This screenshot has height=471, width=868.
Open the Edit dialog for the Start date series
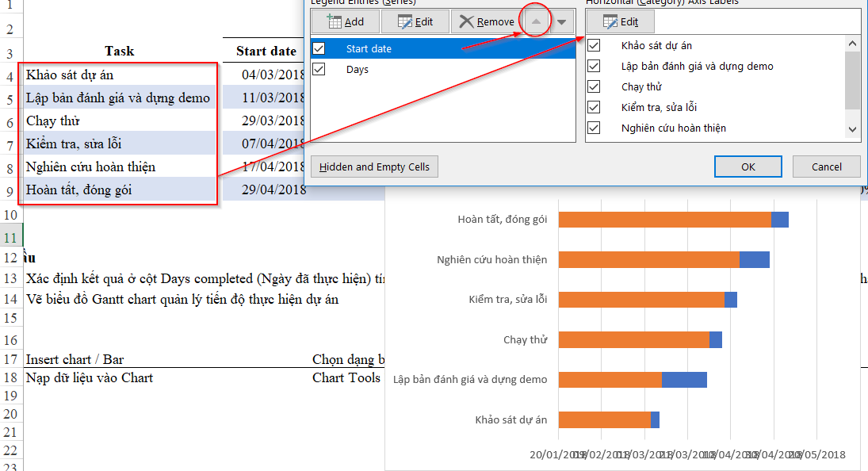(x=415, y=21)
